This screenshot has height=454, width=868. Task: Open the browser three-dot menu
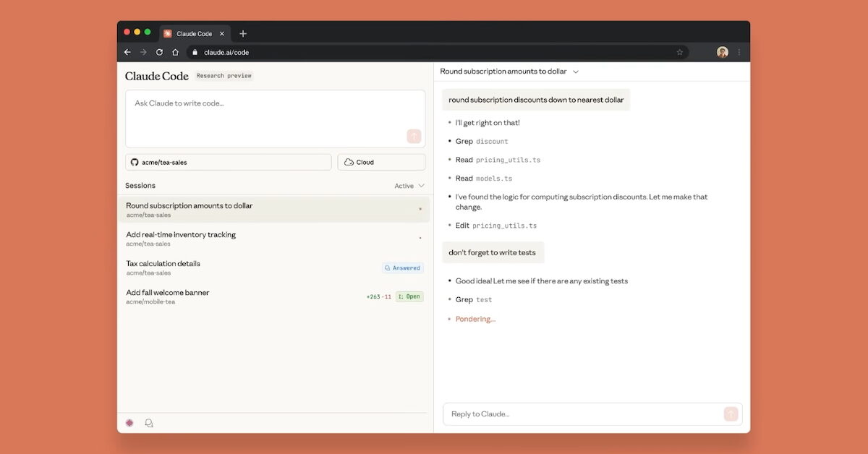click(739, 52)
